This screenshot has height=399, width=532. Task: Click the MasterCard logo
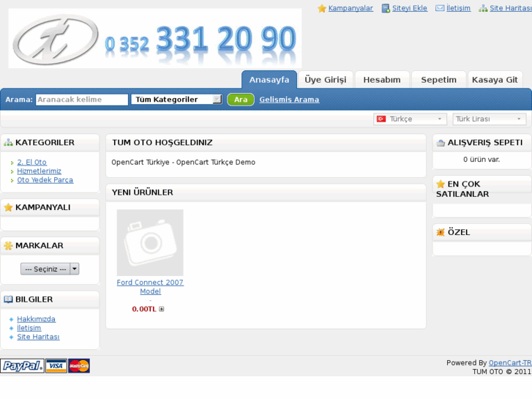tap(79, 366)
